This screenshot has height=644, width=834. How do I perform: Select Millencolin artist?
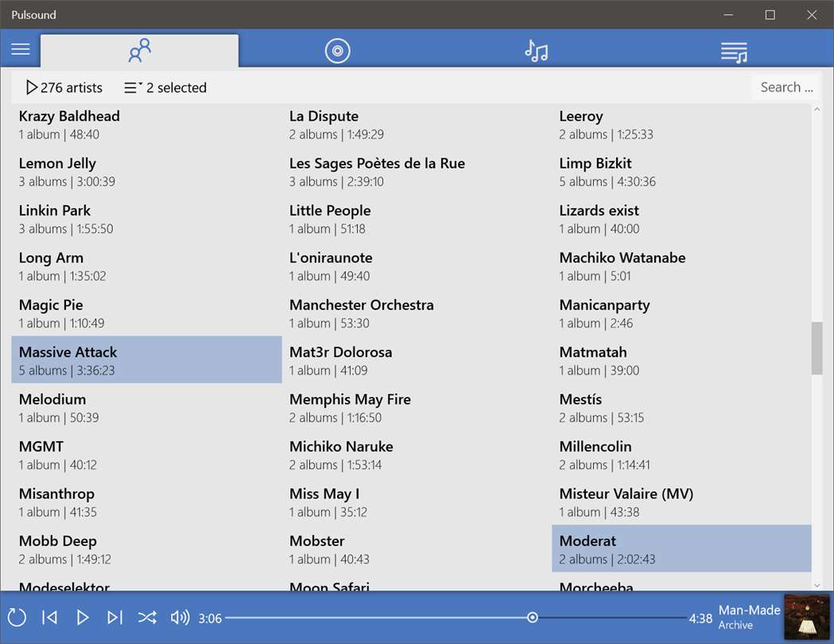[x=681, y=455]
